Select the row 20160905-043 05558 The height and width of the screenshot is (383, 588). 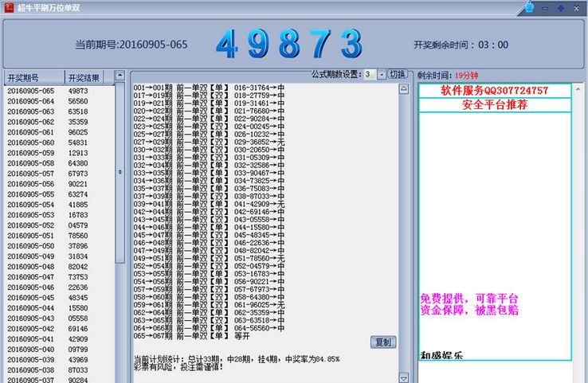pos(59,319)
